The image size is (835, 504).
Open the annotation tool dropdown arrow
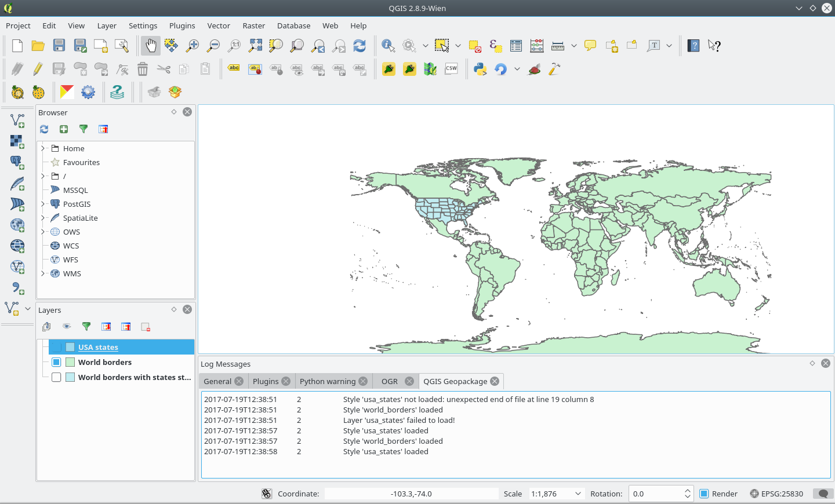[669, 46]
